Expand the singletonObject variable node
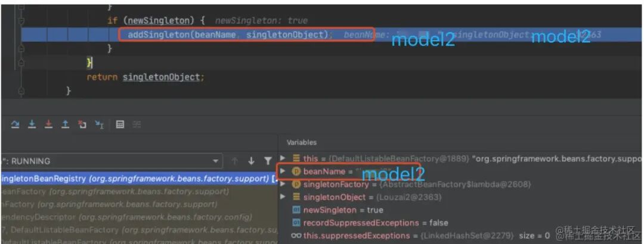Viewport: 644px width, 244px height. point(283,197)
